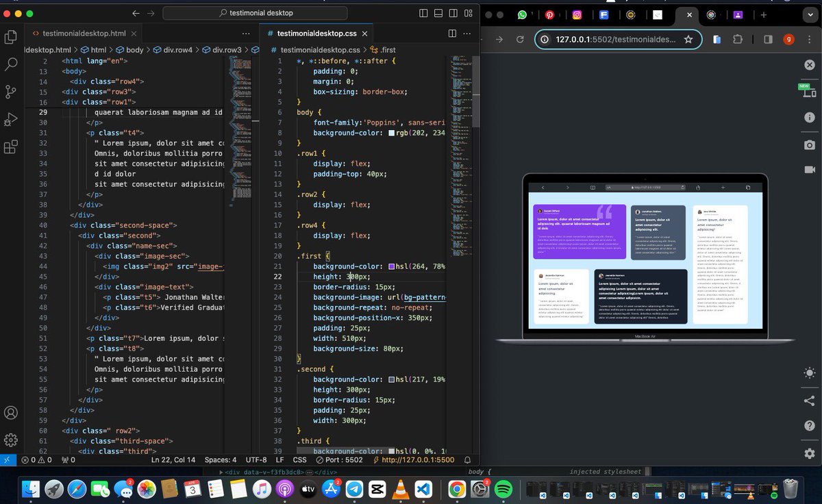Select the CSS language mode in status bar

tap(300, 460)
